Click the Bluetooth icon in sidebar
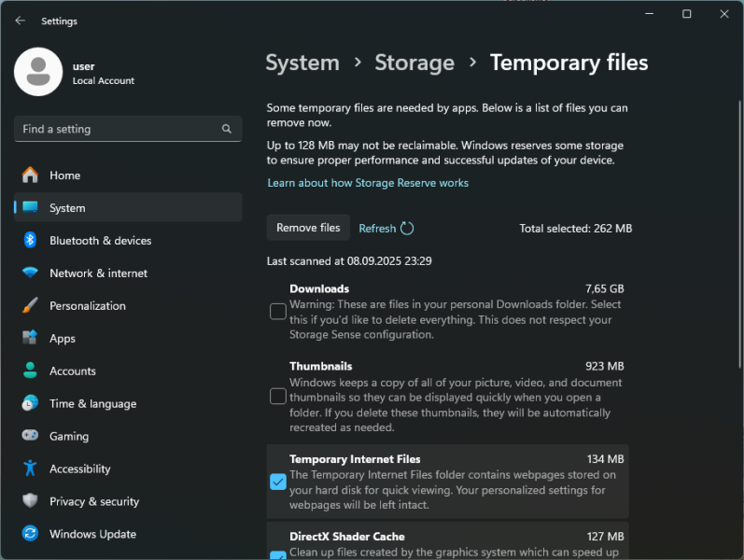Screen dimensions: 744x560 pos(30,240)
